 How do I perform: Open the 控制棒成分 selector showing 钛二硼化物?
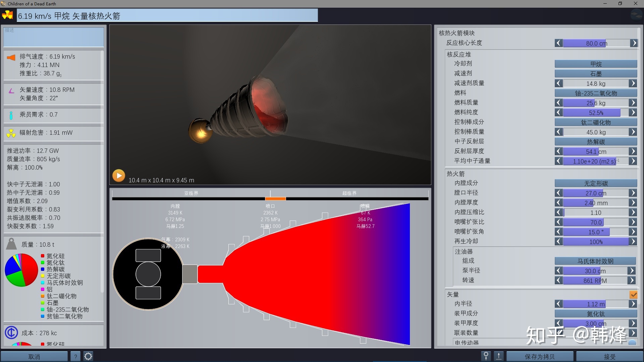tap(596, 122)
